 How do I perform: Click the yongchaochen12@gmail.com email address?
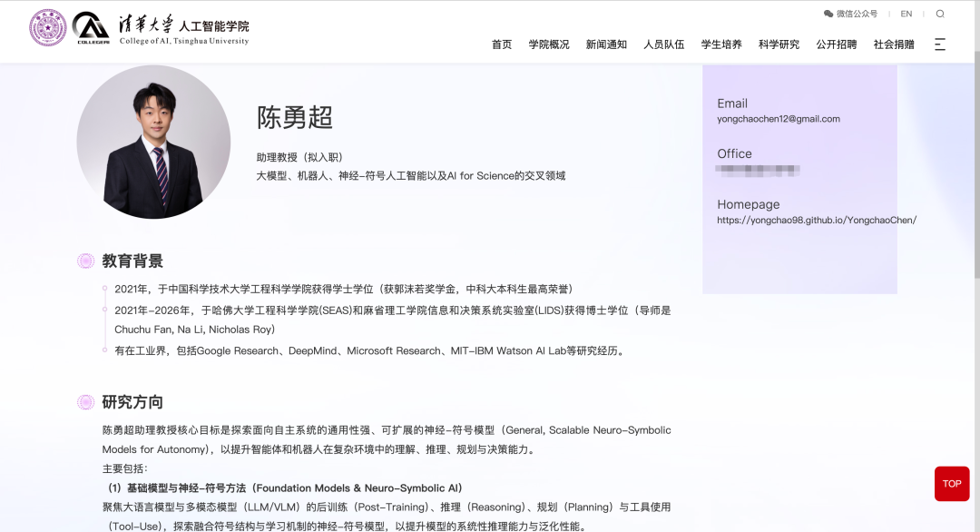[779, 119]
